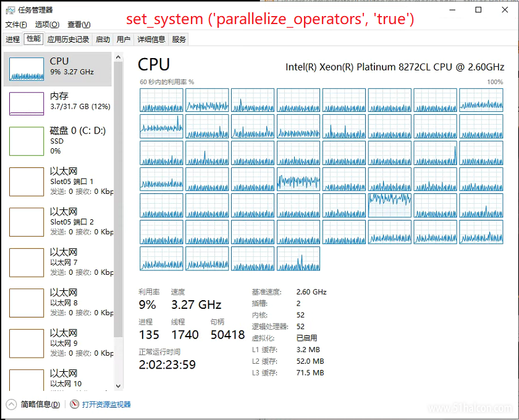Click sidebar scrollbar down arrow

pyautogui.click(x=118, y=386)
